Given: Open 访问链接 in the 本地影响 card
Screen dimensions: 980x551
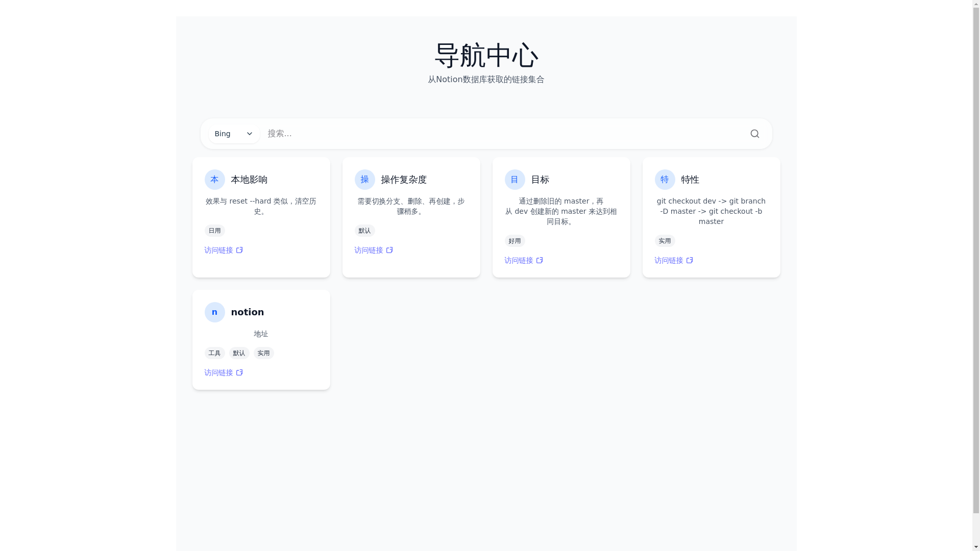Looking at the screenshot, I should click(224, 250).
